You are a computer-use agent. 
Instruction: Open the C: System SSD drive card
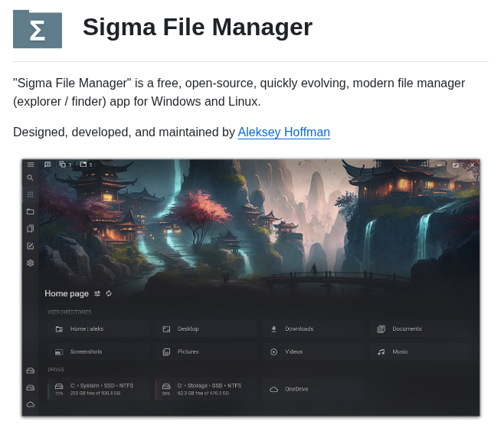[98, 389]
